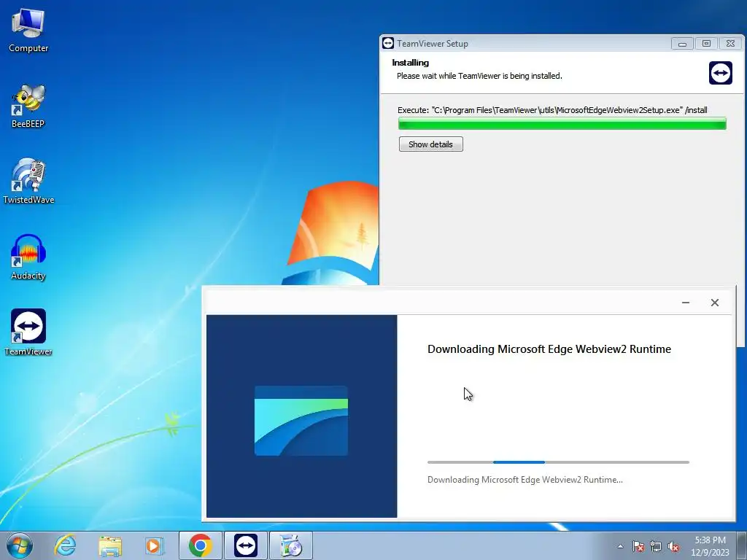This screenshot has width=747, height=560.
Task: Click the Execute MicrosoftEdgeWebview2Setup.exe line
Action: pos(553,110)
